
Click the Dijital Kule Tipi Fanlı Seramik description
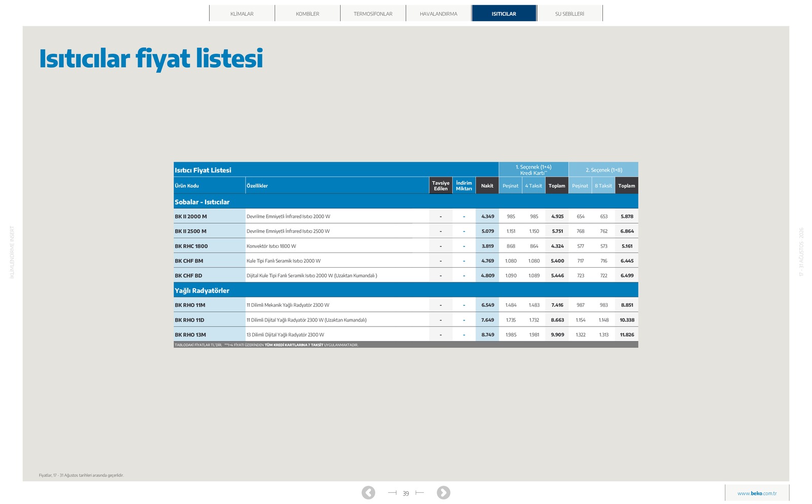[312, 275]
